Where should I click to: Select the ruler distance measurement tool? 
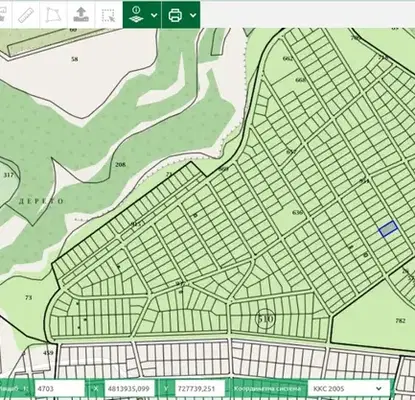click(x=26, y=15)
